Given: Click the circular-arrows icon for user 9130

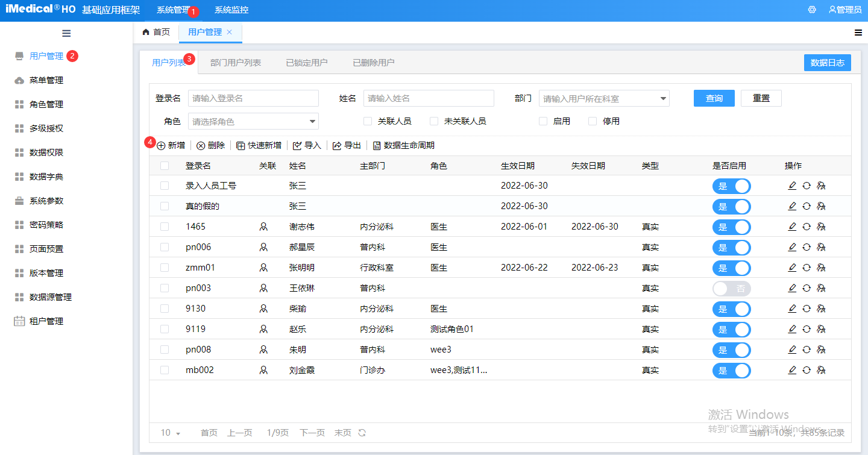Looking at the screenshot, I should (x=807, y=309).
